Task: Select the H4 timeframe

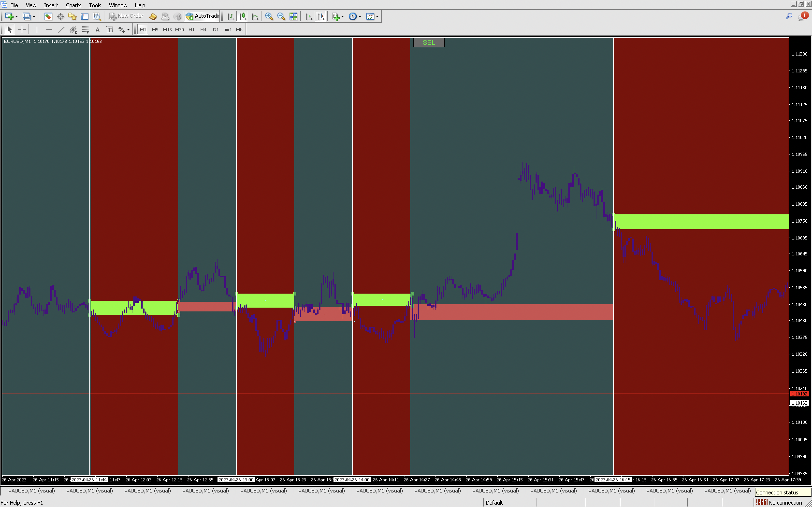Action: [x=203, y=29]
